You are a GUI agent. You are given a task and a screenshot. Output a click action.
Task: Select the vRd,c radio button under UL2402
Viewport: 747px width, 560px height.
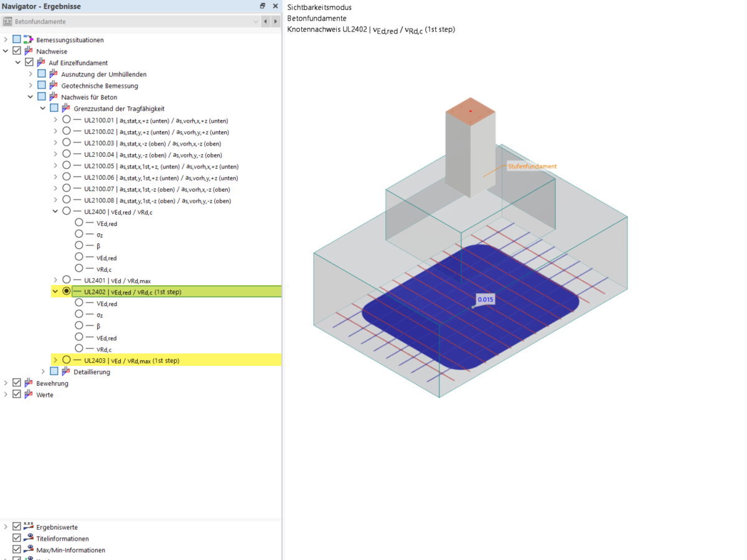click(x=78, y=349)
